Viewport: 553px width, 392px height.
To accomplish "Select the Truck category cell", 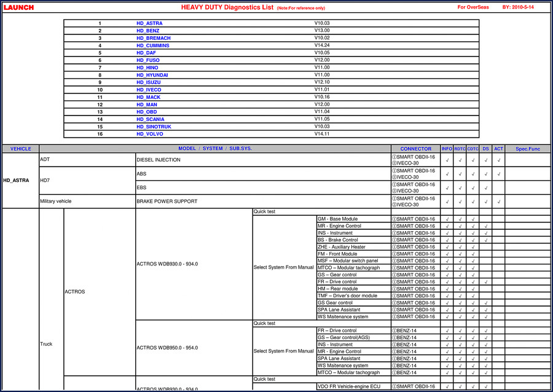I will [52, 299].
